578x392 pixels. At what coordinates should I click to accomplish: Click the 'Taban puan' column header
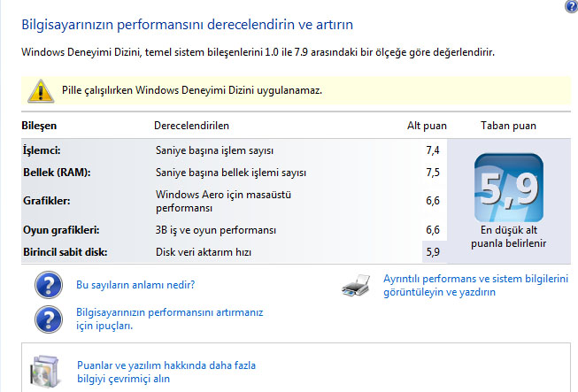[x=508, y=126]
